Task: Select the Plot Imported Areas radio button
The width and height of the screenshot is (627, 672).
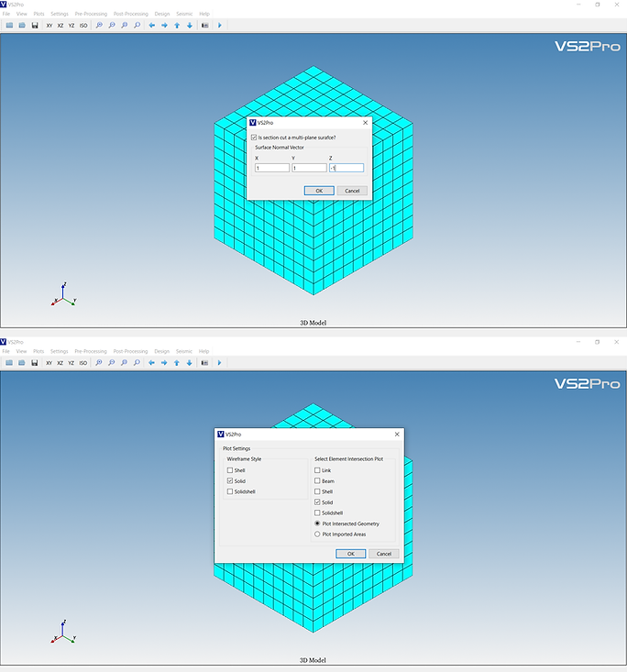Action: coord(317,534)
